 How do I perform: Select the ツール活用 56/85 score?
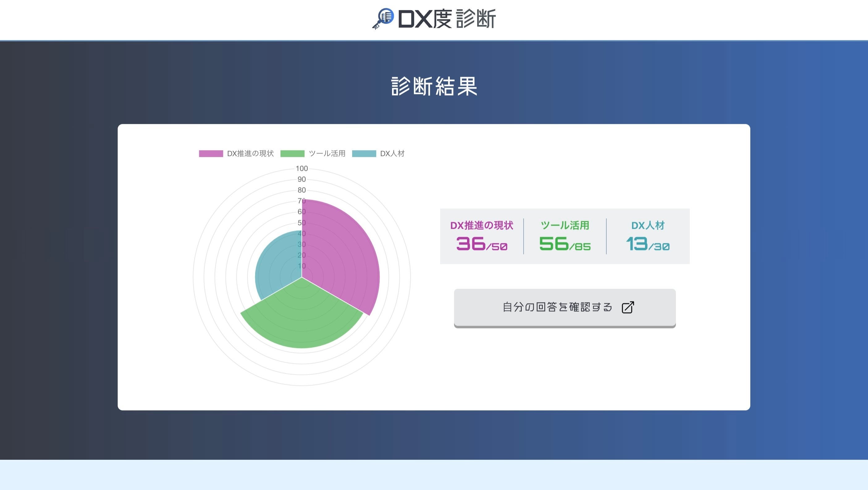(565, 243)
